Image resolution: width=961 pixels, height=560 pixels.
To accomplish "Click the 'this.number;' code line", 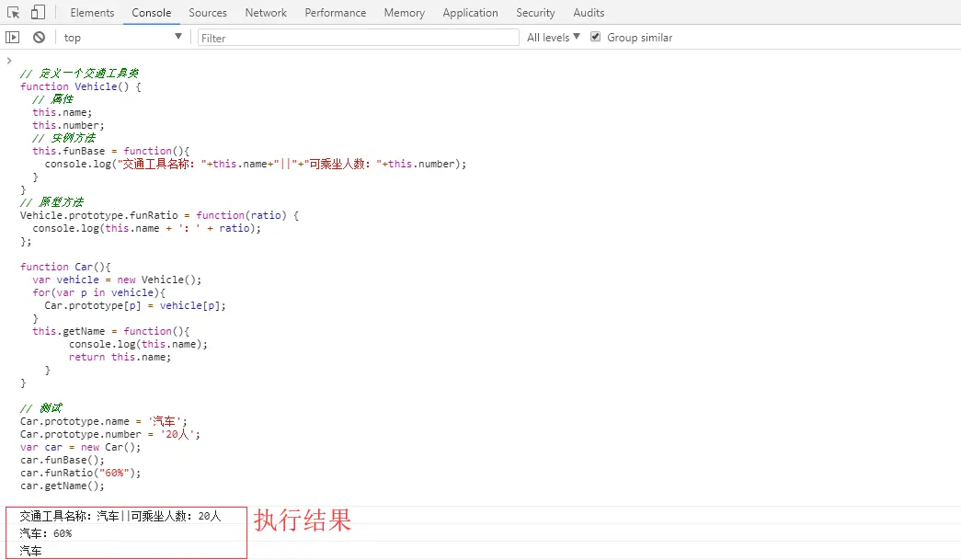I will pos(68,125).
